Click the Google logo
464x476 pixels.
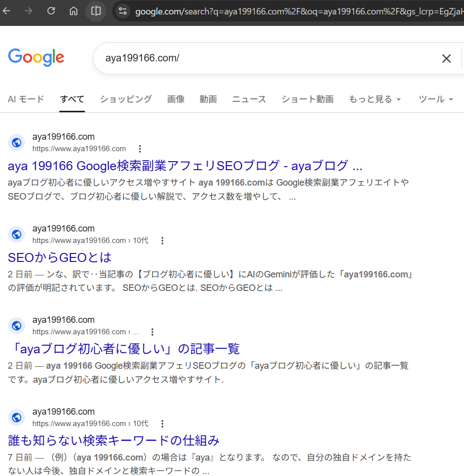[35, 57]
